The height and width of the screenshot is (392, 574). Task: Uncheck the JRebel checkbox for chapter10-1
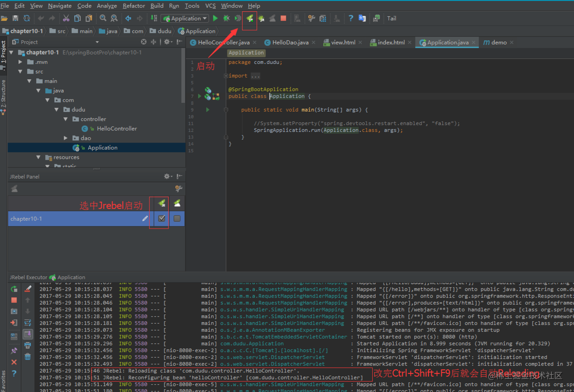coord(162,218)
